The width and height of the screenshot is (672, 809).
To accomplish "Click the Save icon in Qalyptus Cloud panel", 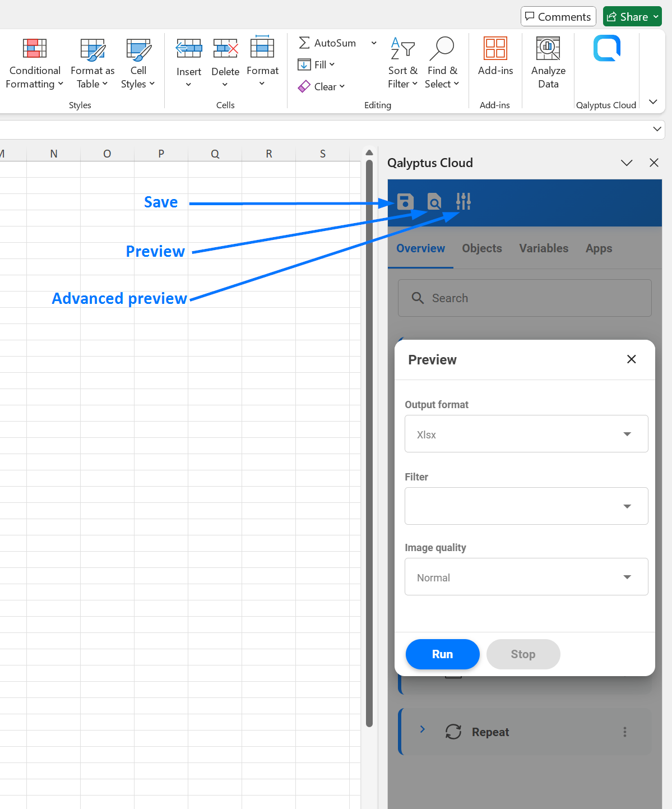I will [x=405, y=201].
